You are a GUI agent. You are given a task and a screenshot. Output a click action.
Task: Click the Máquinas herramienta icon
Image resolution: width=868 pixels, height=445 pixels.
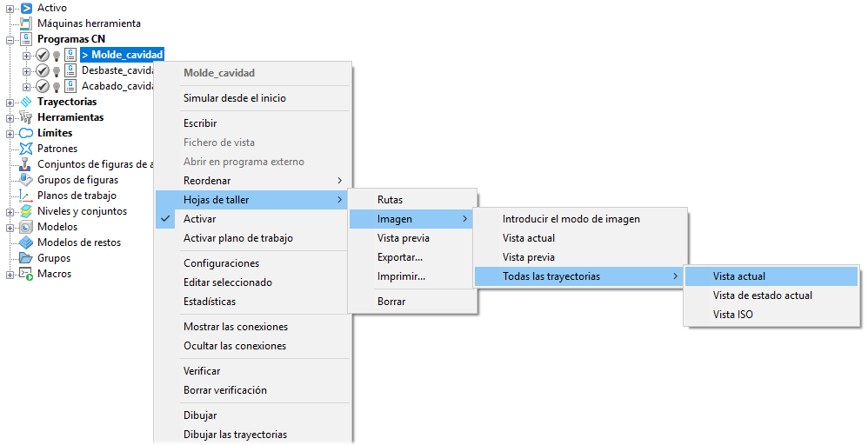(x=26, y=23)
